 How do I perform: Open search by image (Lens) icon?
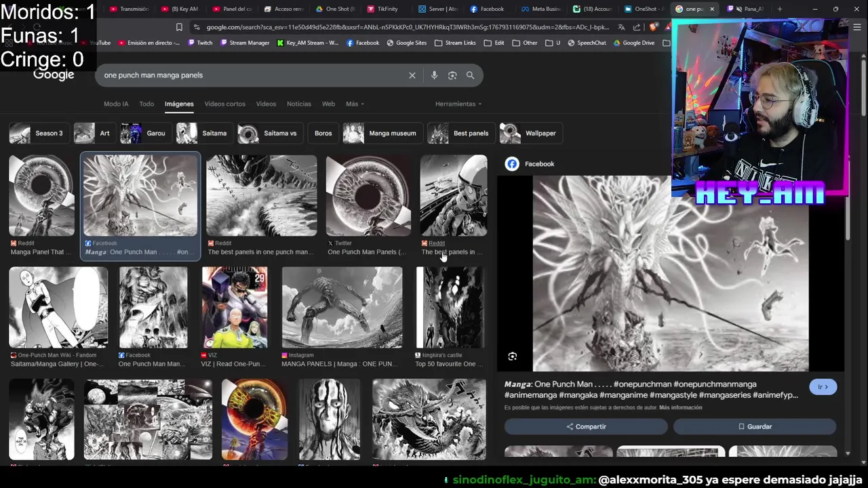coord(452,75)
